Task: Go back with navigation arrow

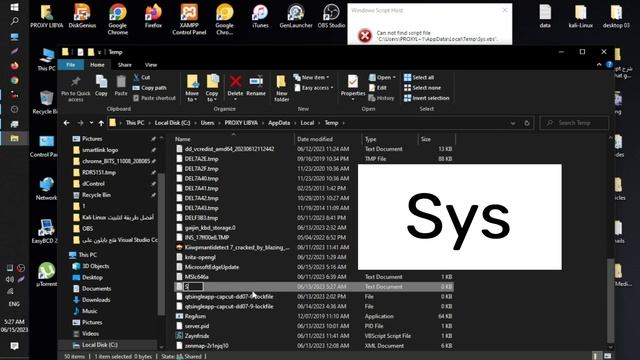Action: [67, 123]
